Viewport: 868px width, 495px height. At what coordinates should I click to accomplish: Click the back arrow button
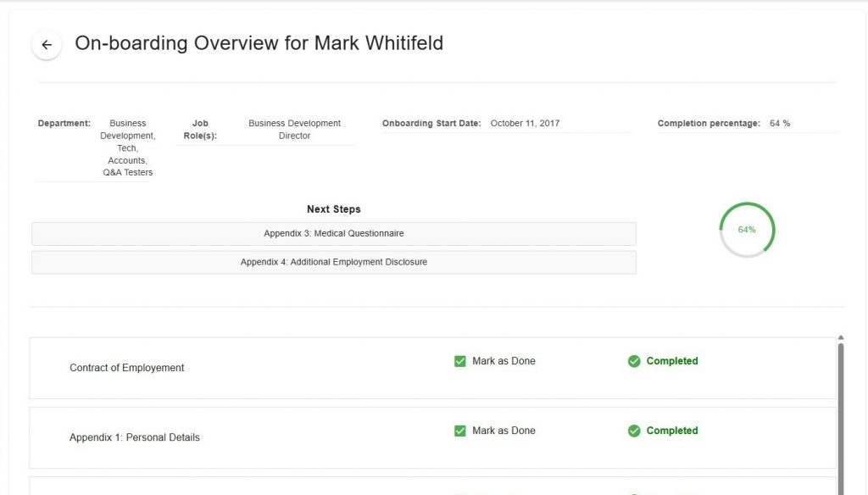(47, 45)
